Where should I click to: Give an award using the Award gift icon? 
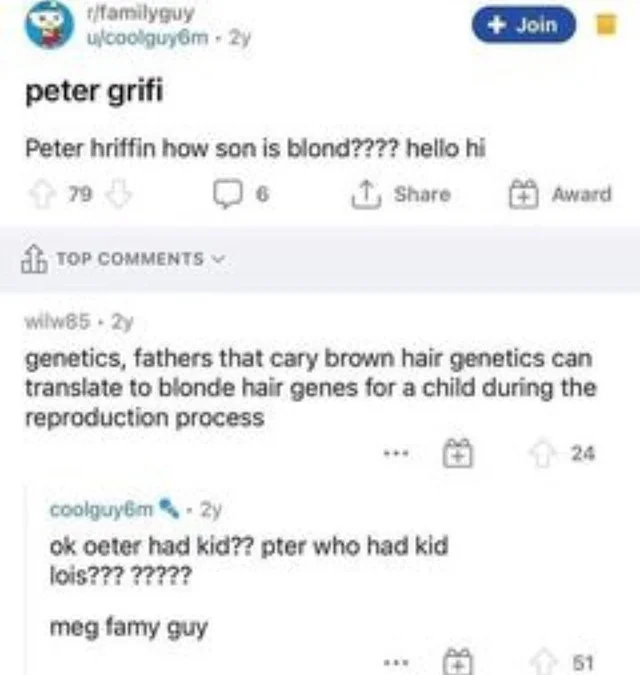click(524, 194)
